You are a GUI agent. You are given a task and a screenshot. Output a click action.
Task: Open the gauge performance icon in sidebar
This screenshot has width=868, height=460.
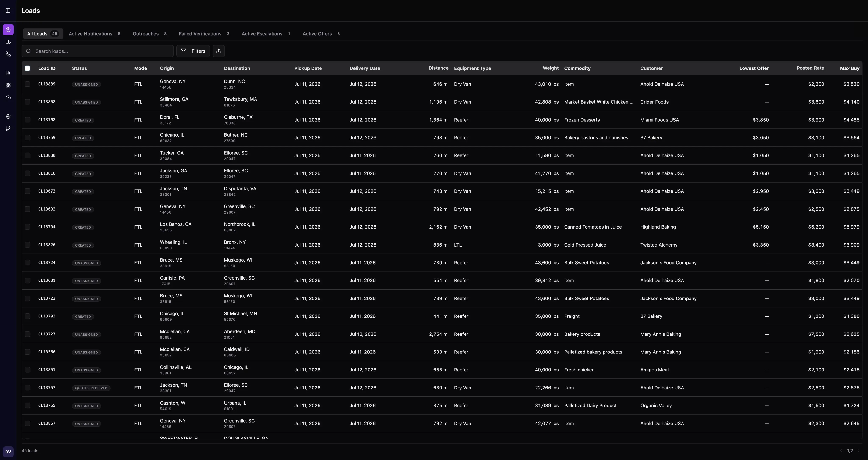click(x=8, y=98)
